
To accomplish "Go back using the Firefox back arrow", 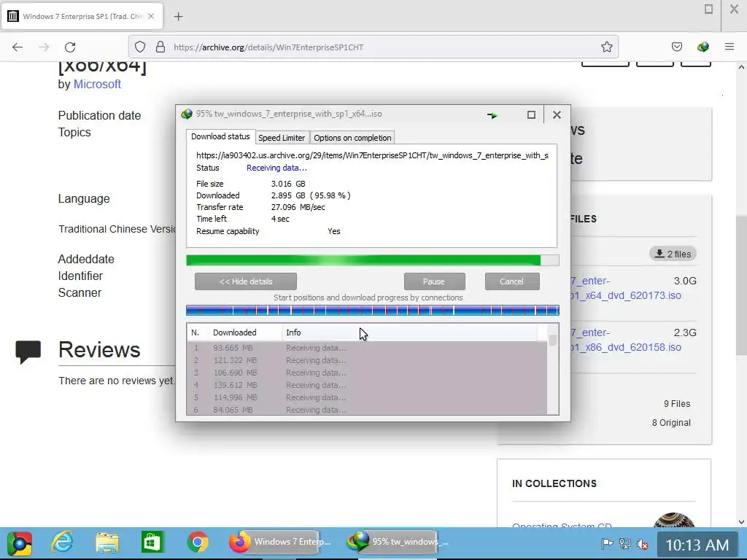I will [x=18, y=47].
